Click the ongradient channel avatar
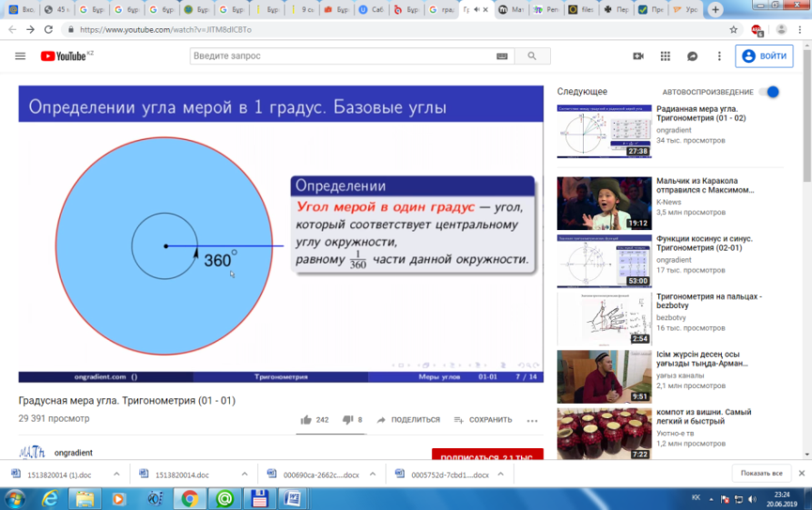 click(32, 452)
